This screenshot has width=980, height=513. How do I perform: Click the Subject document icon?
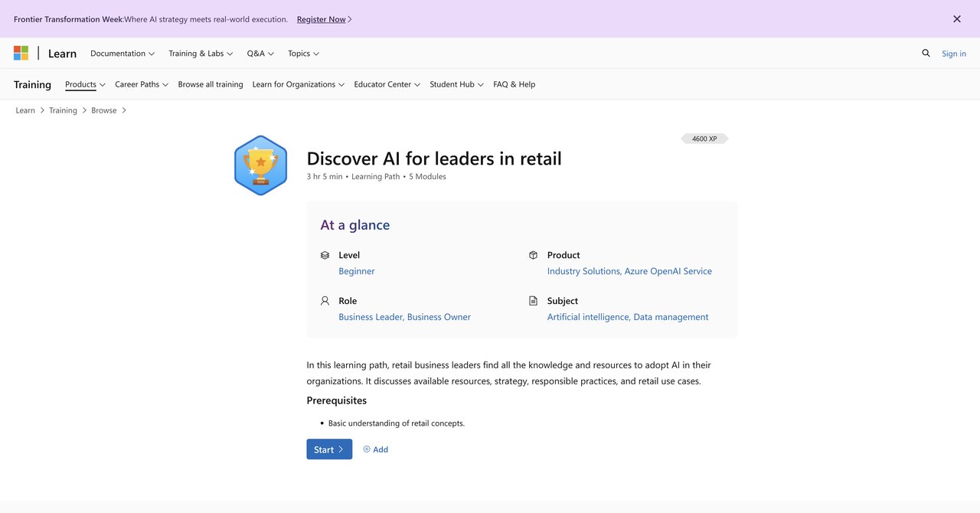coord(534,301)
